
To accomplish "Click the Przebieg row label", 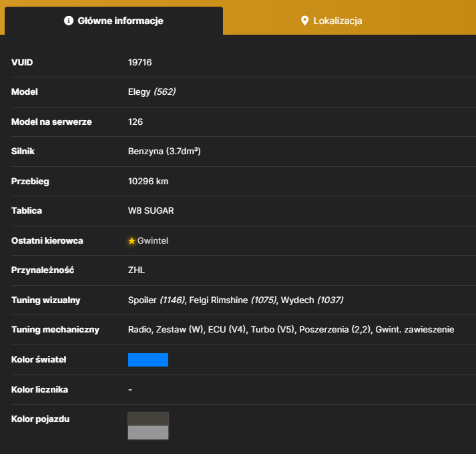I will coord(30,182).
